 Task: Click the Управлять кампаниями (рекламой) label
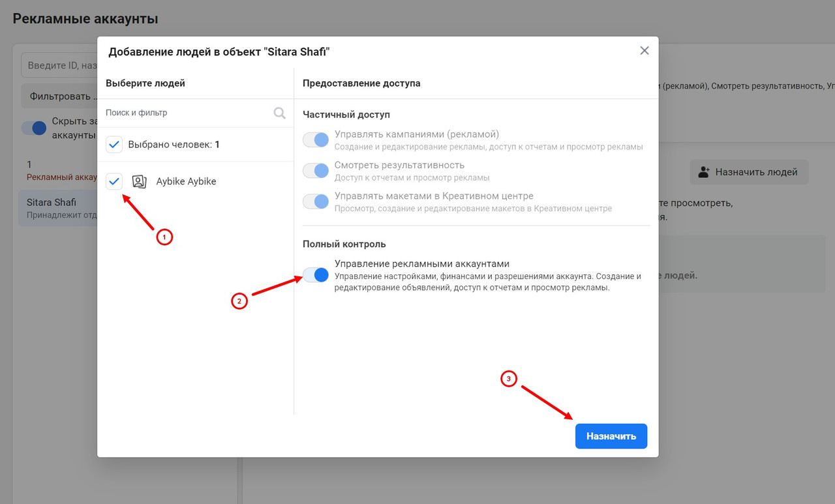pos(417,134)
